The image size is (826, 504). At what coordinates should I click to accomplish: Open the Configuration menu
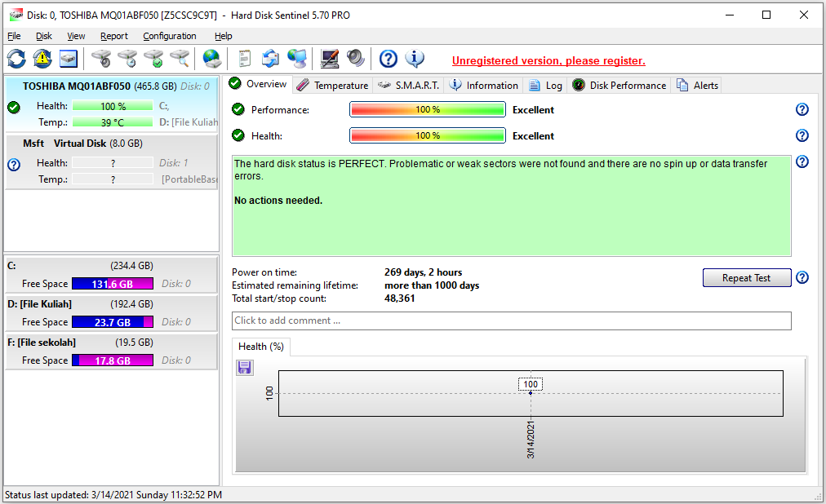point(170,36)
